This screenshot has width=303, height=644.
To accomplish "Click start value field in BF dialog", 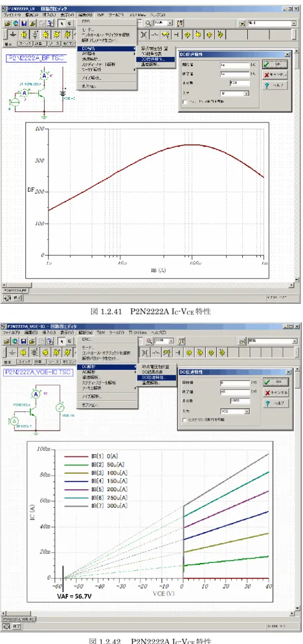I will [235, 65].
